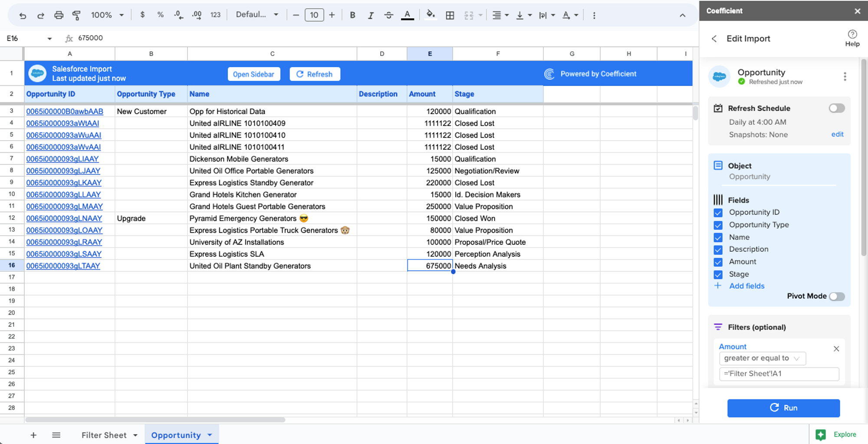Open the zoom 100% dropdown
868x444 pixels.
107,15
